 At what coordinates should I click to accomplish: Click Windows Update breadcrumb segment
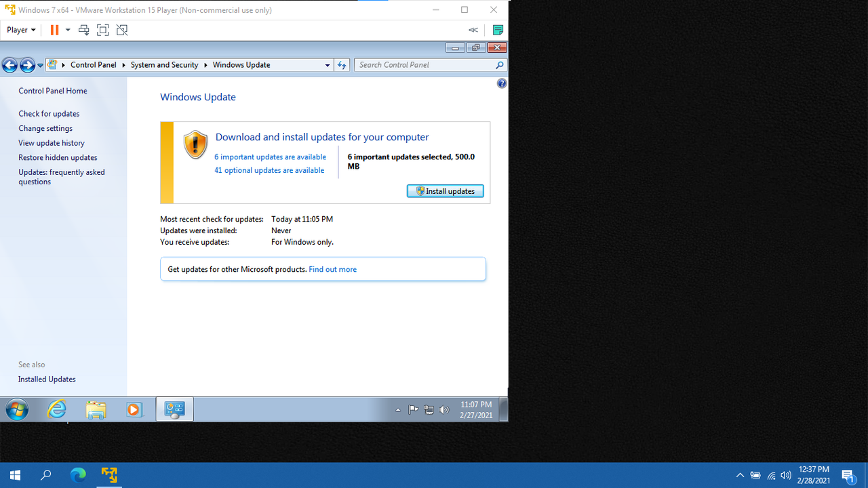click(x=241, y=65)
